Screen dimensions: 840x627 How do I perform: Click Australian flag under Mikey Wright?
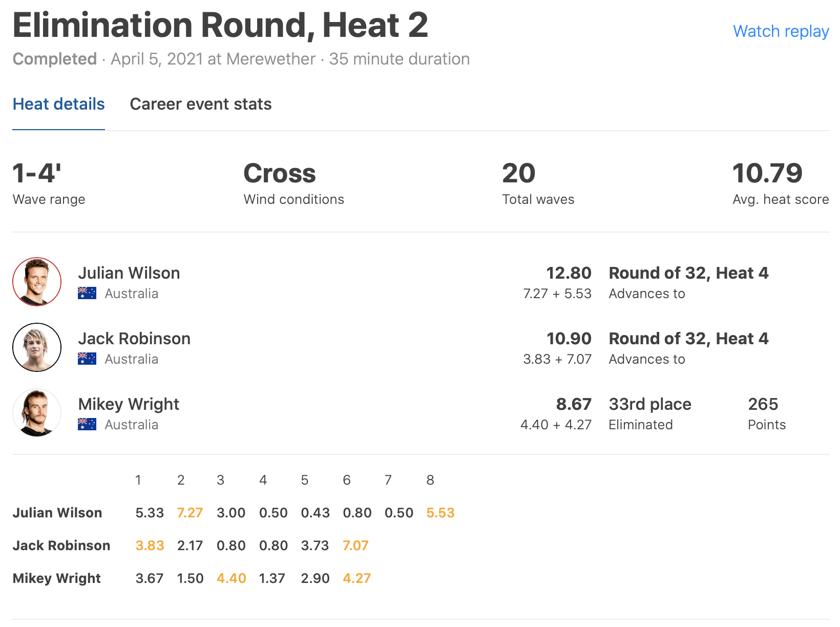click(87, 424)
